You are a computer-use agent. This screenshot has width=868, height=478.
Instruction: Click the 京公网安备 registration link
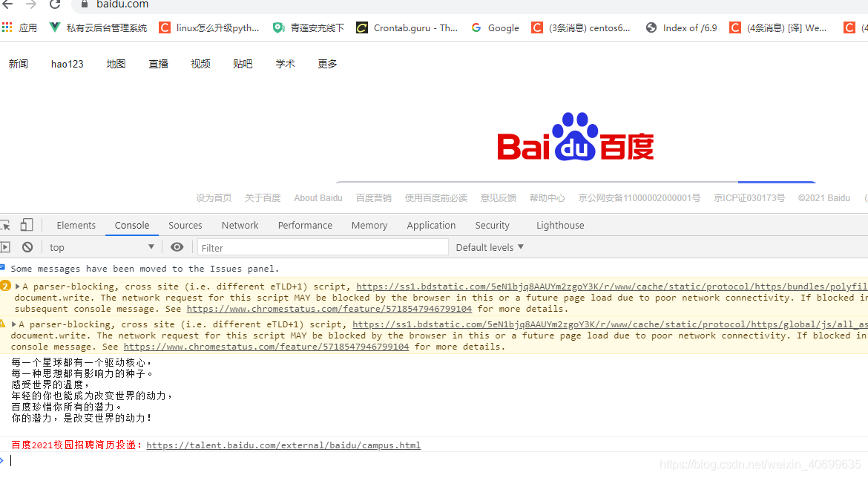click(640, 198)
